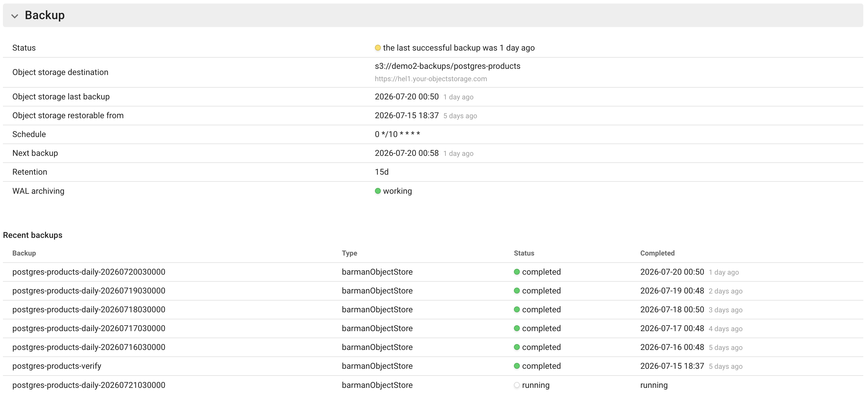This screenshot has height=397, width=868.
Task: Collapse the Backup section chevron
Action: [14, 16]
